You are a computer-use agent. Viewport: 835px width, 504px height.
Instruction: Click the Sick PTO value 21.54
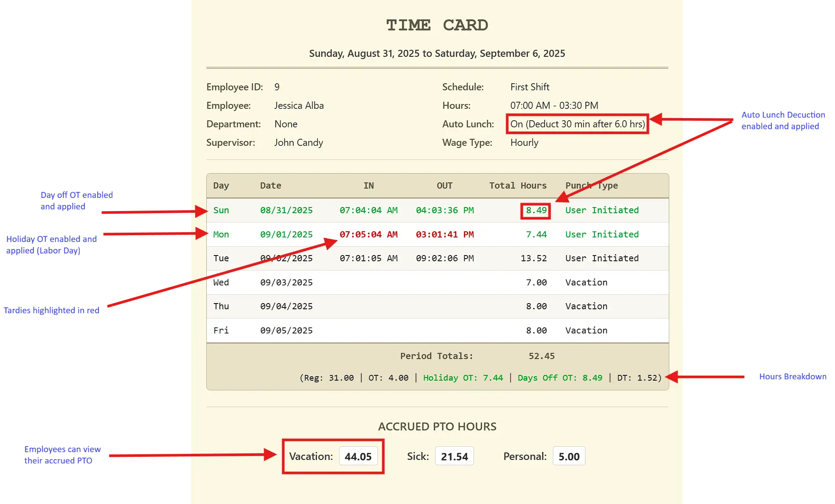(x=454, y=456)
